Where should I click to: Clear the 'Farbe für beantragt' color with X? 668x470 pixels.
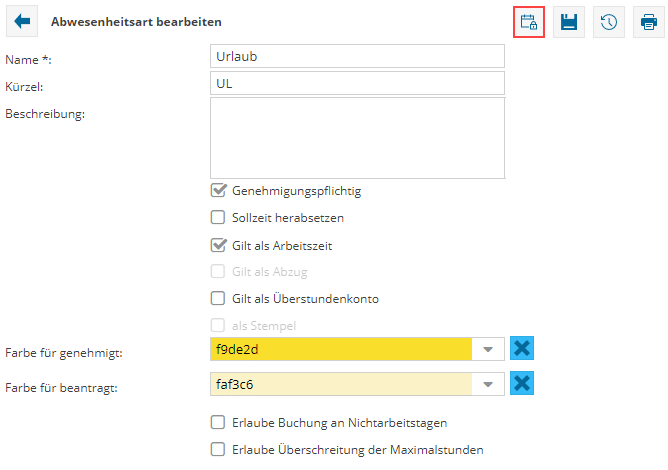click(521, 384)
